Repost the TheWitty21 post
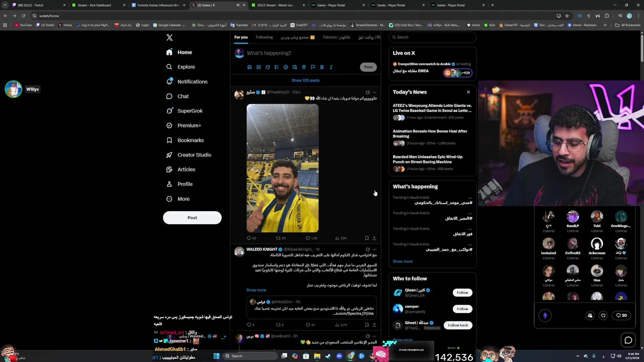Viewport: 644px width, 362px height. (x=280, y=238)
